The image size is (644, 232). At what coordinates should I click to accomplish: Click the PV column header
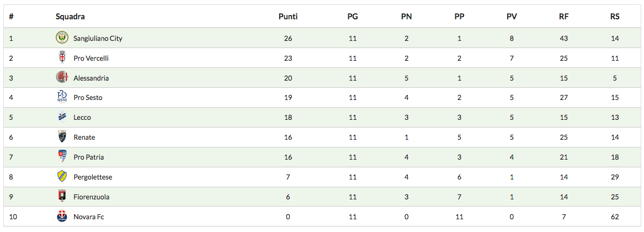pyautogui.click(x=512, y=17)
